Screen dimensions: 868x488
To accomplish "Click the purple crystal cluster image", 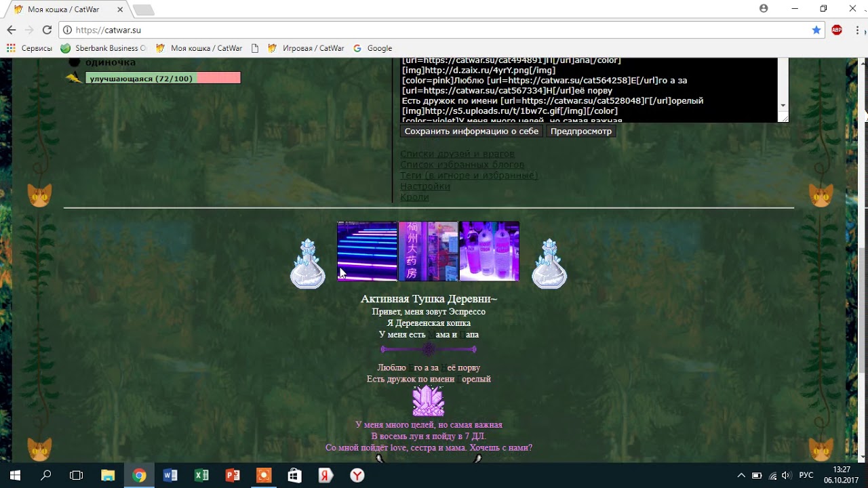I will point(429,401).
